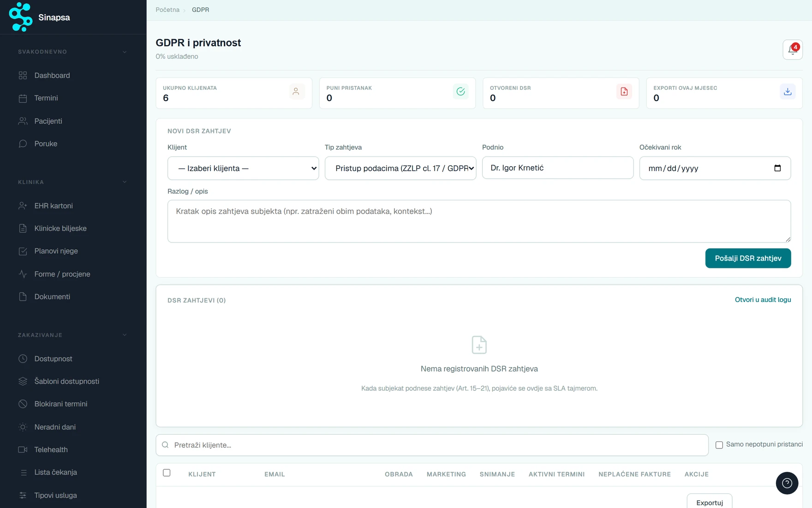Click the Email column header
This screenshot has height=508, width=812.
point(275,474)
